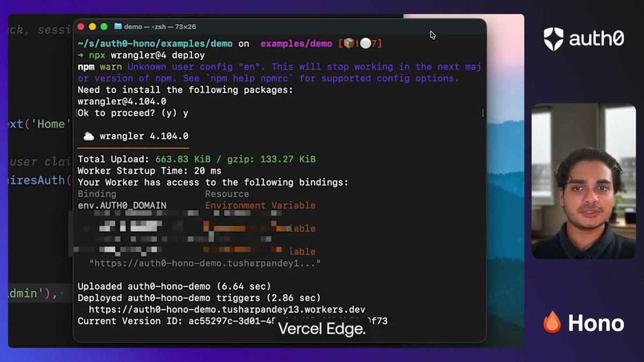The image size is (644, 362).
Task: Click the 'Your Worker has access' line
Action: click(x=213, y=182)
